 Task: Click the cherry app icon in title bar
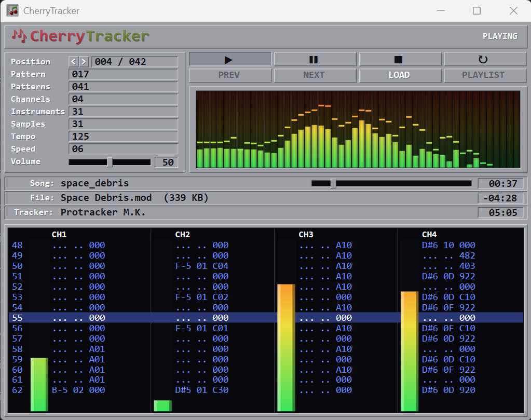pos(13,11)
